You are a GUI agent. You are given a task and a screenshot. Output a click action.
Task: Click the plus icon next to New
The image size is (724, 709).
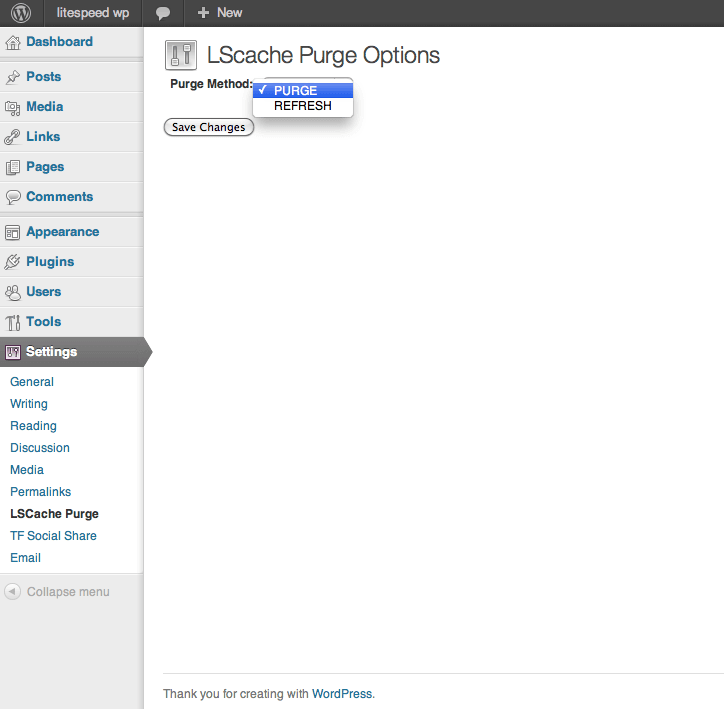coord(203,13)
